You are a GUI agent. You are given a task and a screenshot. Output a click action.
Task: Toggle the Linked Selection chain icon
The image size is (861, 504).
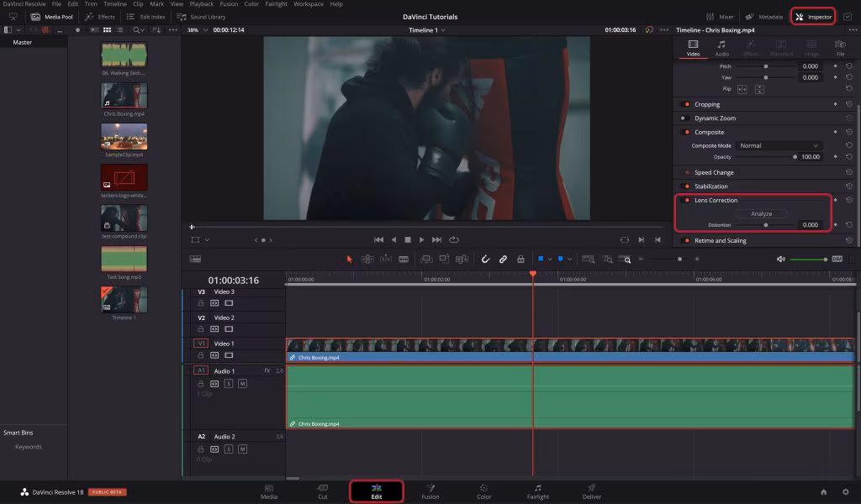[503, 260]
